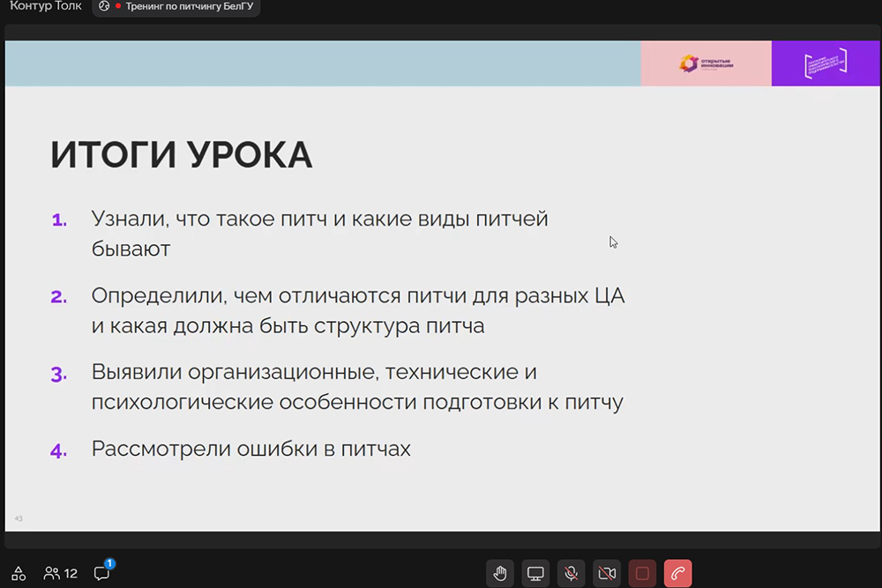Click the slide number 43 in the corner
Screen dimensions: 882x588
[x=19, y=518]
